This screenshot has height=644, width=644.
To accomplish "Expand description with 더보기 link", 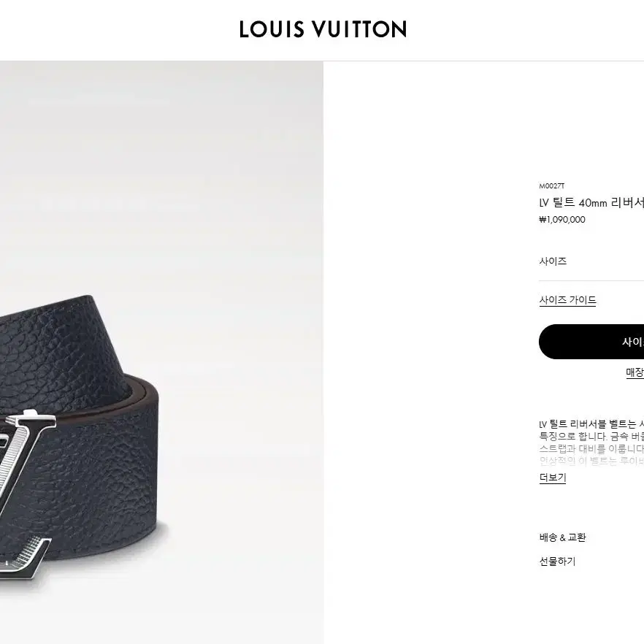I will point(553,478).
